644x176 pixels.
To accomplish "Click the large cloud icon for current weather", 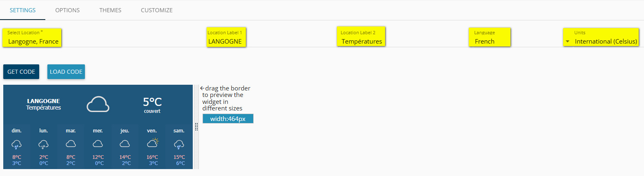I will (98, 104).
